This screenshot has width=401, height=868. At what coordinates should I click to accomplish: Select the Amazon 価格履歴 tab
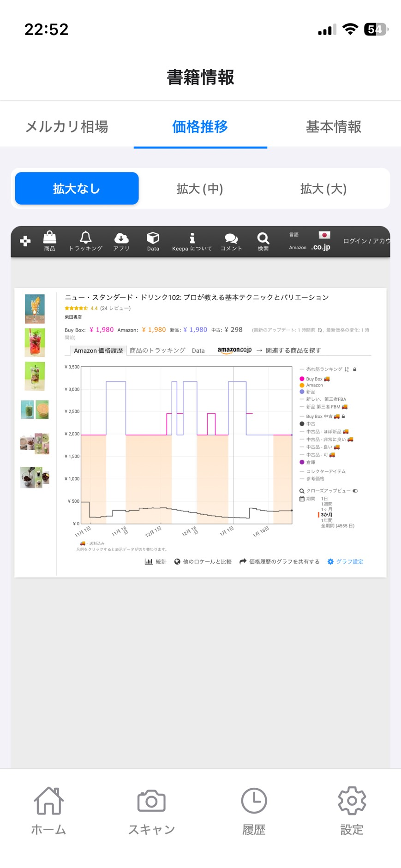tap(98, 351)
